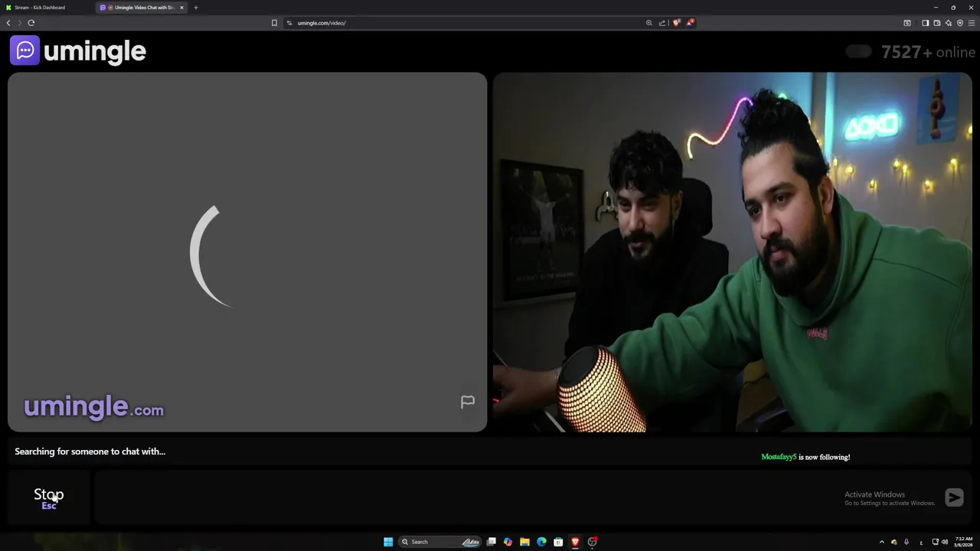Click the local webcam video feed

click(x=732, y=253)
